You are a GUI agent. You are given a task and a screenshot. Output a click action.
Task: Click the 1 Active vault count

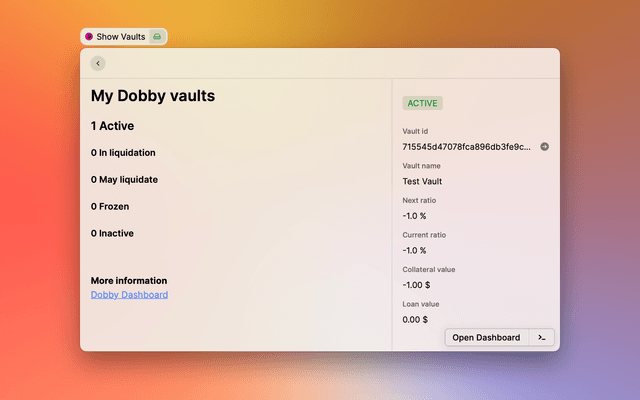click(x=112, y=126)
